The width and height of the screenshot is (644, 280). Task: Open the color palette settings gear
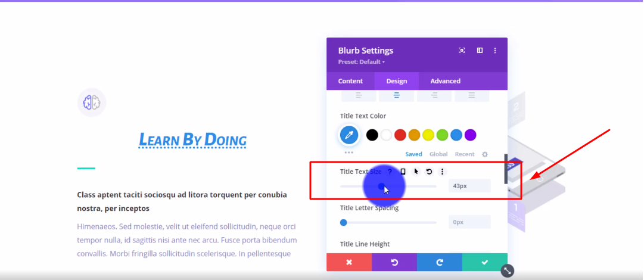[x=485, y=154]
